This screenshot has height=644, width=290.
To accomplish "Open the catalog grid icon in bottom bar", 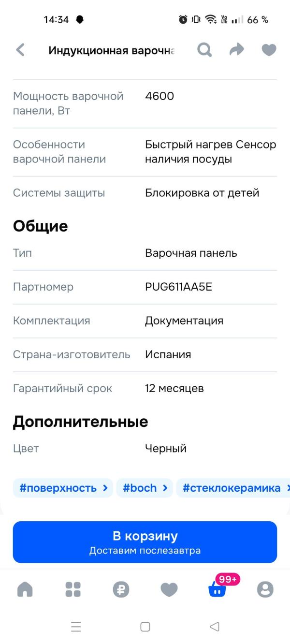I will pos(73,589).
